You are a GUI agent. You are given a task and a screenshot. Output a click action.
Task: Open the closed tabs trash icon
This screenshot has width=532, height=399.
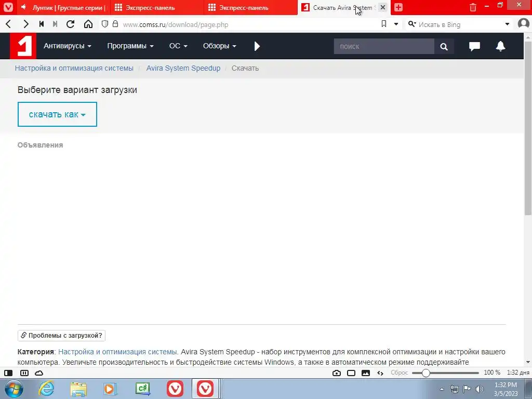[473, 7]
